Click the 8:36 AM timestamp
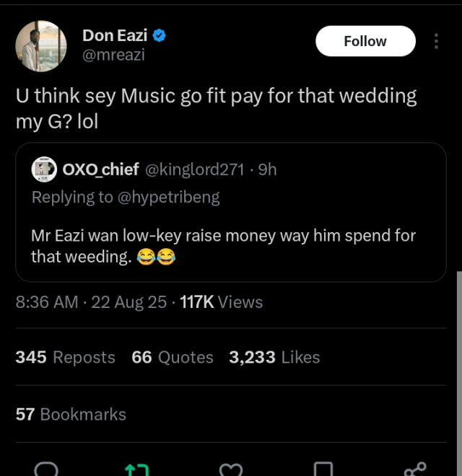The image size is (462, 476). coord(47,302)
